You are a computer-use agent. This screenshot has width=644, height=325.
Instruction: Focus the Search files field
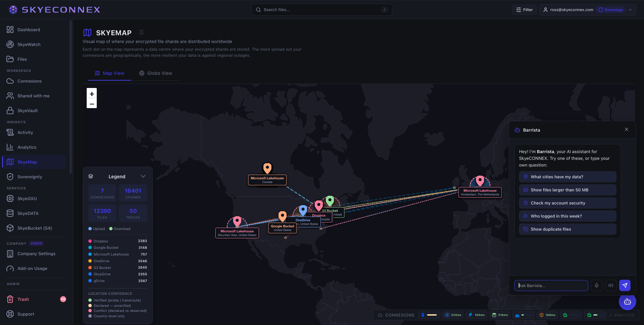click(x=322, y=10)
